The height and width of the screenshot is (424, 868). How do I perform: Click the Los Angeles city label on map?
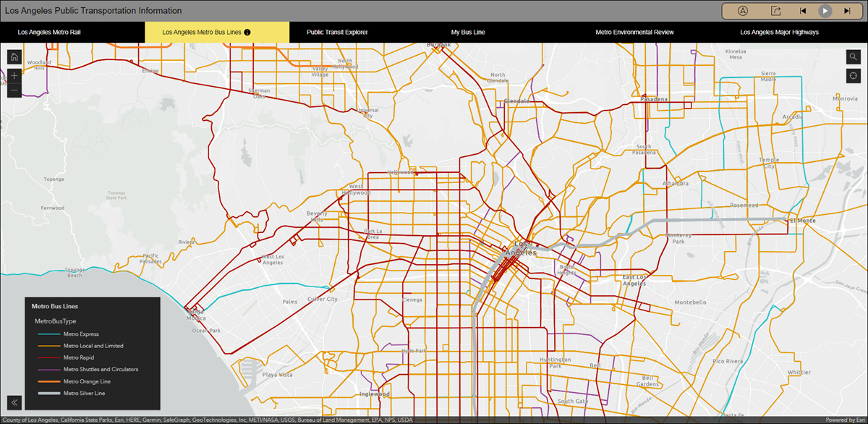(519, 248)
